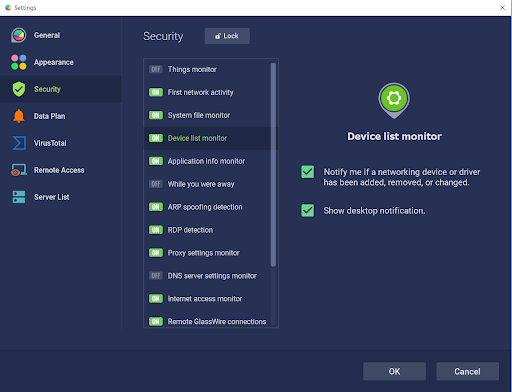Image resolution: width=512 pixels, height=392 pixels.
Task: Select System file monitor text
Action: coord(199,115)
